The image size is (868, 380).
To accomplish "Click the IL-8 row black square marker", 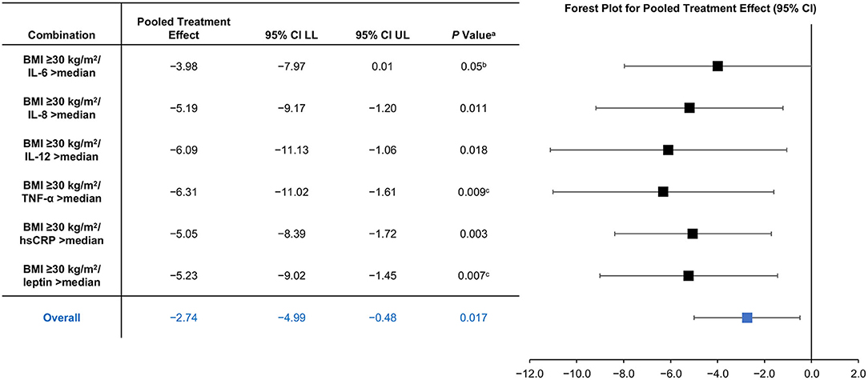I will (689, 108).
